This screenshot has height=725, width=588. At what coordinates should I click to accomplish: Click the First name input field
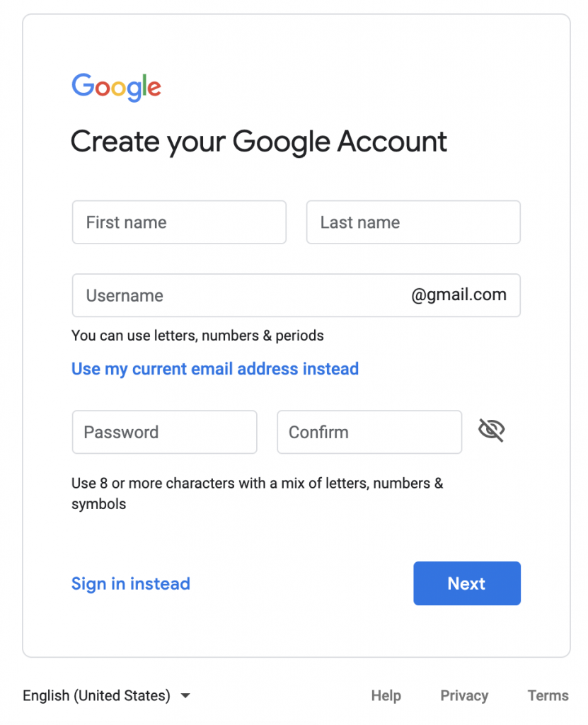(178, 222)
